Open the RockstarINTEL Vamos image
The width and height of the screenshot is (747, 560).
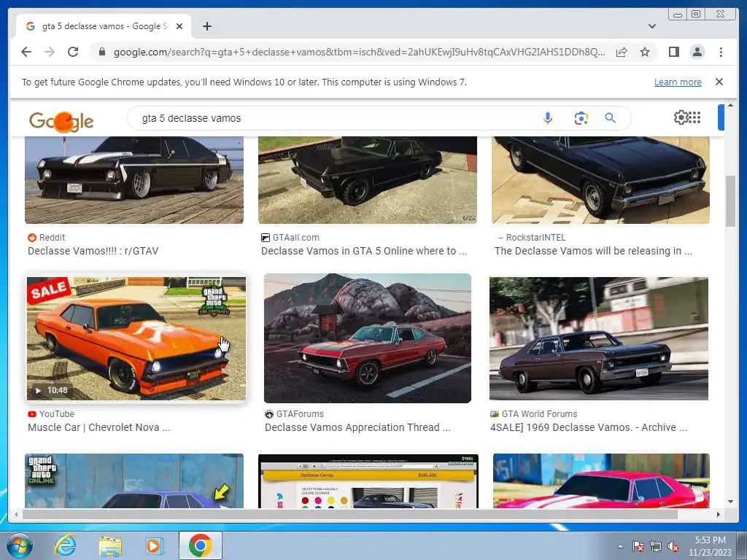pos(601,180)
